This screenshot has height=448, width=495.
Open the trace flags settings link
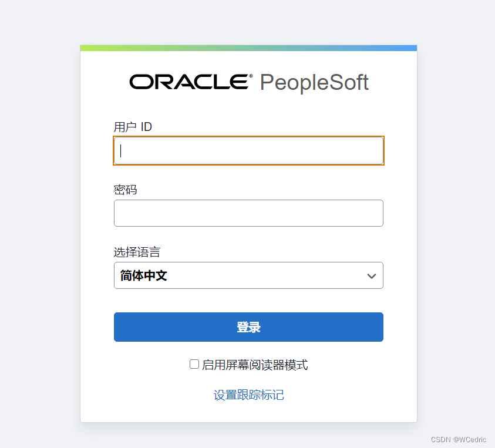(x=248, y=395)
